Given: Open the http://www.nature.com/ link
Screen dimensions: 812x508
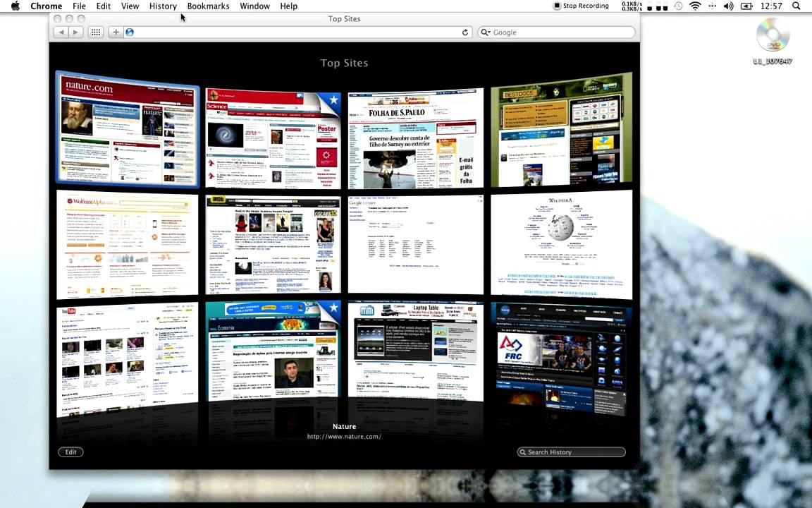Looking at the screenshot, I should click(345, 437).
